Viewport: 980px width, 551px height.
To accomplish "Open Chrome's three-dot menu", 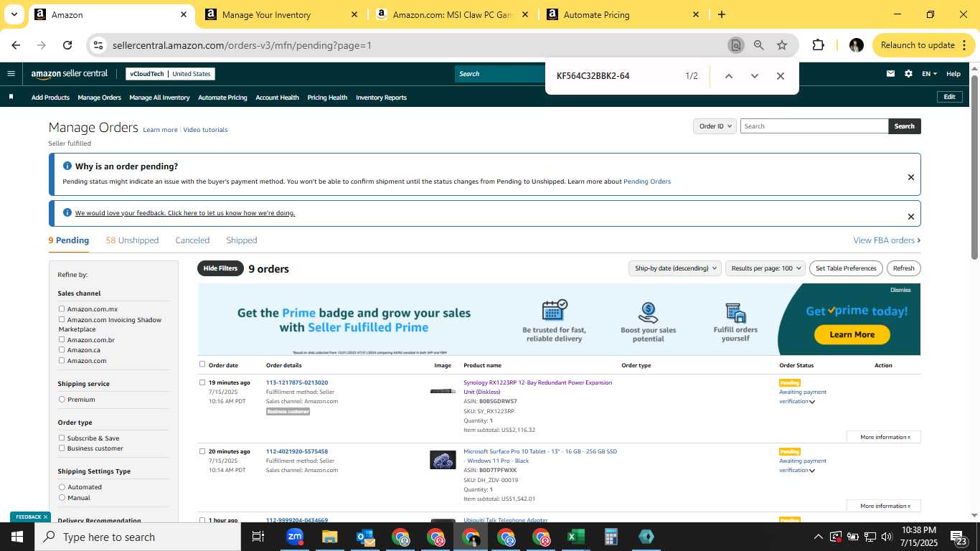I will (963, 45).
